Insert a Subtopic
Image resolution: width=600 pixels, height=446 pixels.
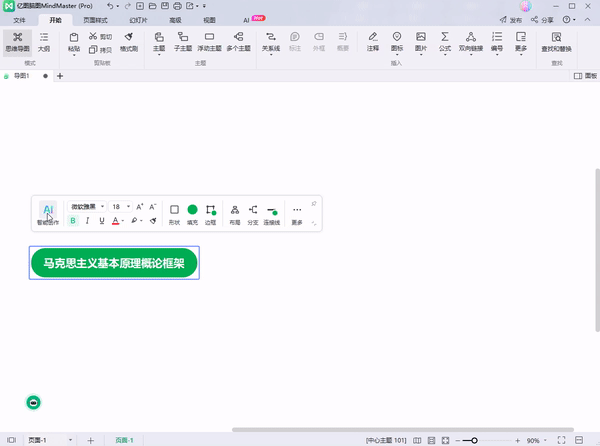[183, 42]
